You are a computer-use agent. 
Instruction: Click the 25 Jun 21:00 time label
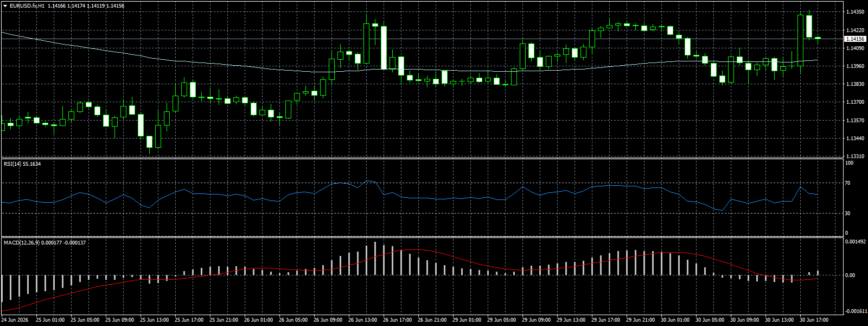pos(224,320)
